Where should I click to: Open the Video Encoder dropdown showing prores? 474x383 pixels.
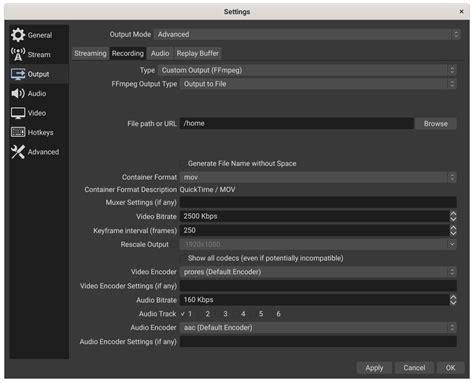pyautogui.click(x=318, y=272)
